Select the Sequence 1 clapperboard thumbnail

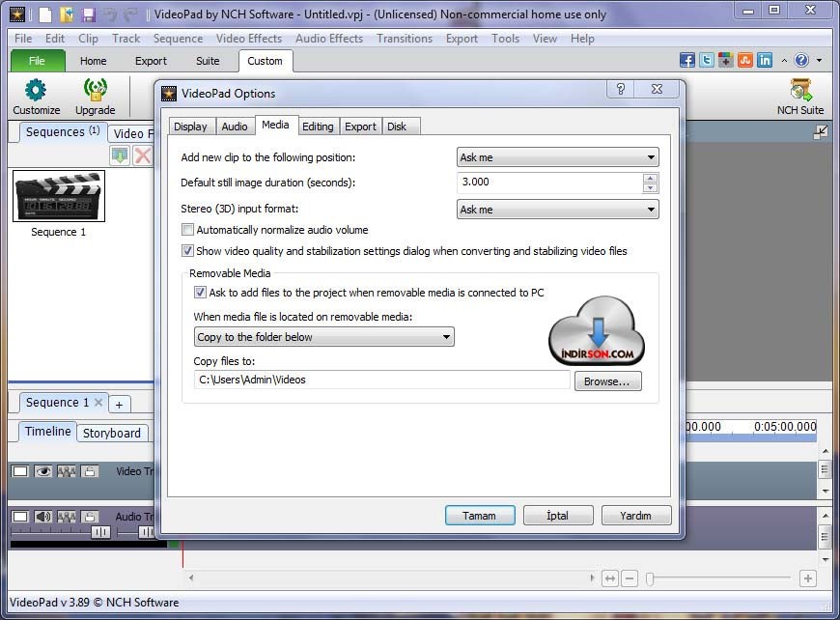click(x=59, y=196)
